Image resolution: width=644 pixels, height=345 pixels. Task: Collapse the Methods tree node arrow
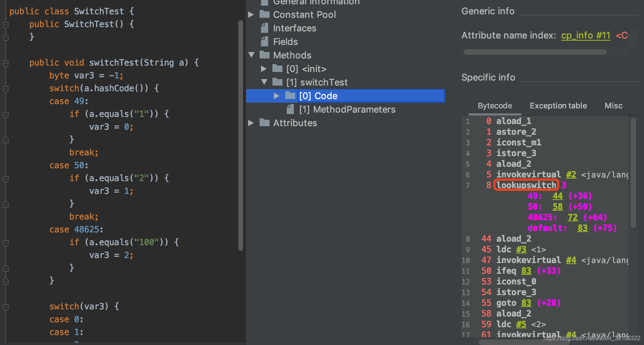(251, 55)
